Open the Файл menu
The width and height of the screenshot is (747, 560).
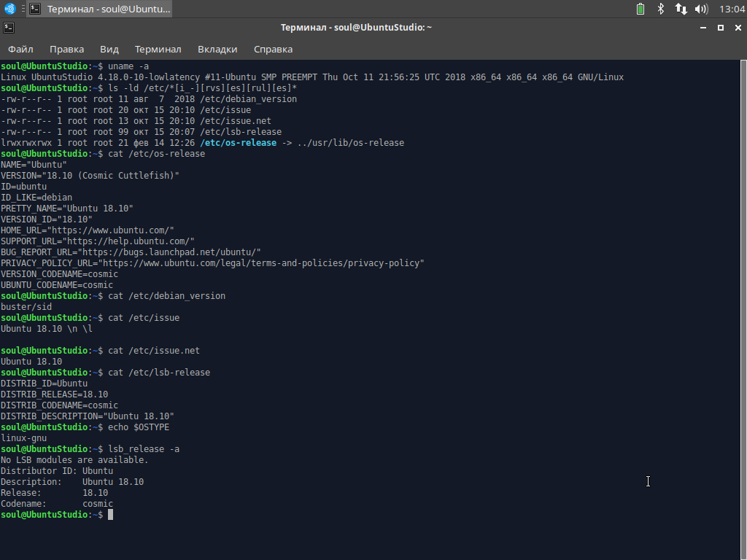20,49
